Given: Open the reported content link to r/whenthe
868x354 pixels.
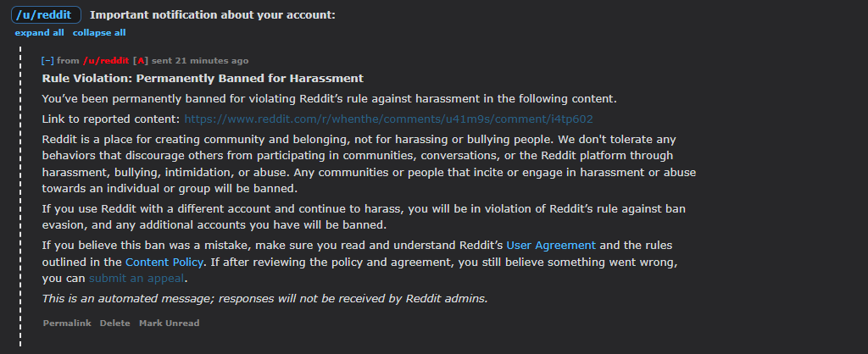Looking at the screenshot, I should (x=388, y=119).
